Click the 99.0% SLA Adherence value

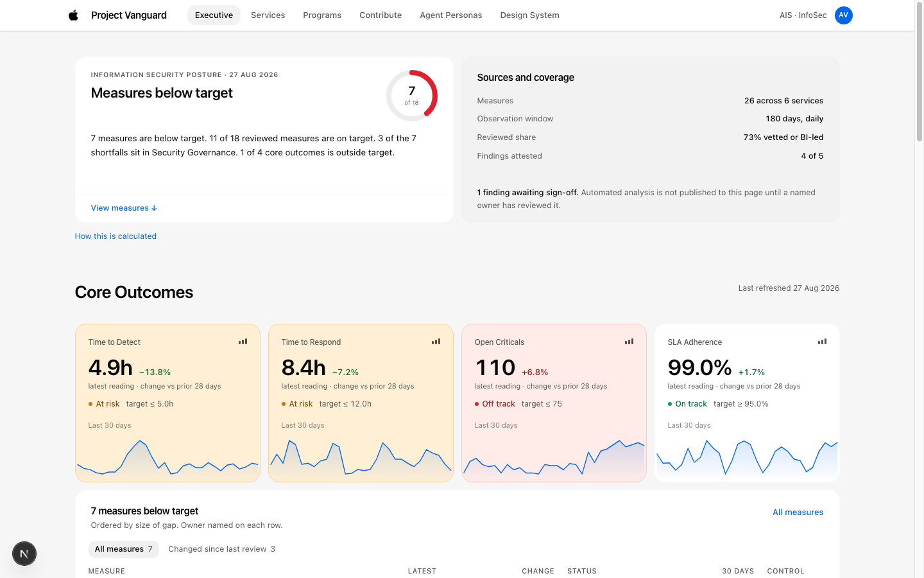pos(699,367)
